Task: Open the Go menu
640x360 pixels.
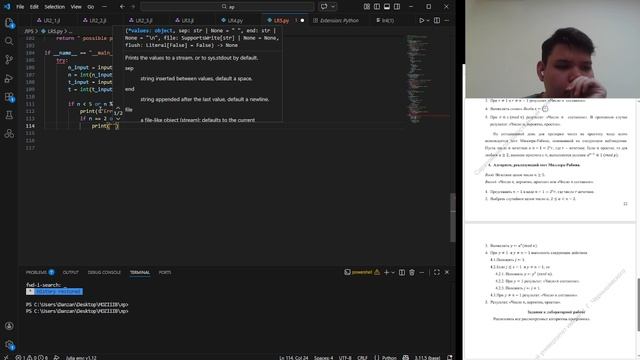Action: coord(91,7)
